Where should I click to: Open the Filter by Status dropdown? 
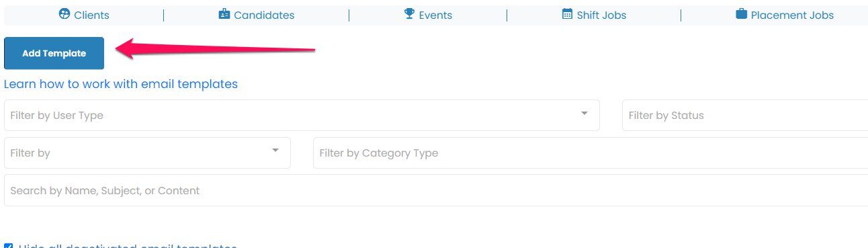(745, 115)
